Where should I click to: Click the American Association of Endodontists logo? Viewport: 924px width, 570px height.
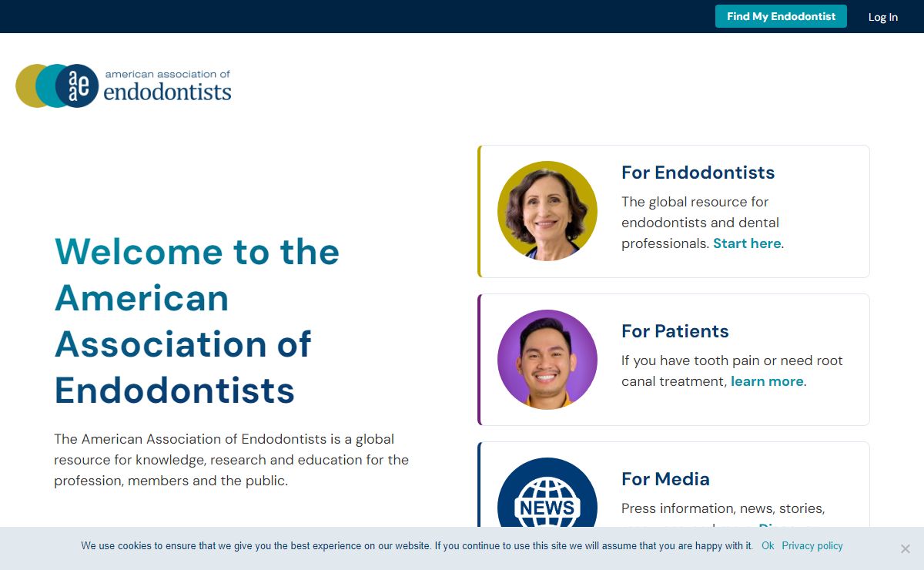tap(123, 85)
